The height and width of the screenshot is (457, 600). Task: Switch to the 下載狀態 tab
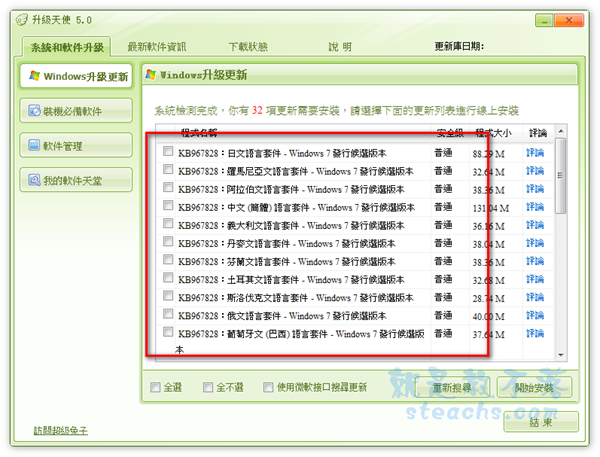coord(248,47)
